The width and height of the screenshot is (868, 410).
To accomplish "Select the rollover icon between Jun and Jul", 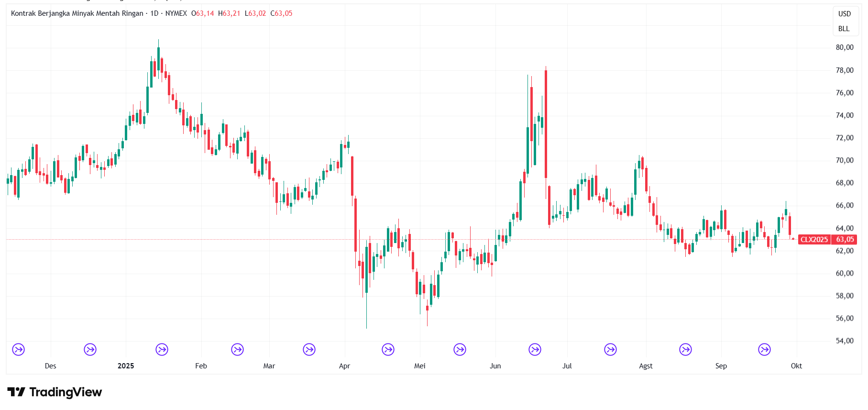I will tap(535, 350).
